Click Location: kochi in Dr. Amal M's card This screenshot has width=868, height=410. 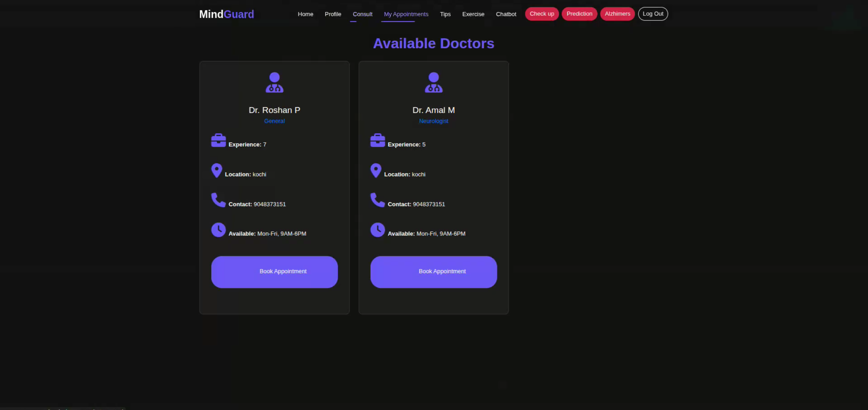point(405,174)
